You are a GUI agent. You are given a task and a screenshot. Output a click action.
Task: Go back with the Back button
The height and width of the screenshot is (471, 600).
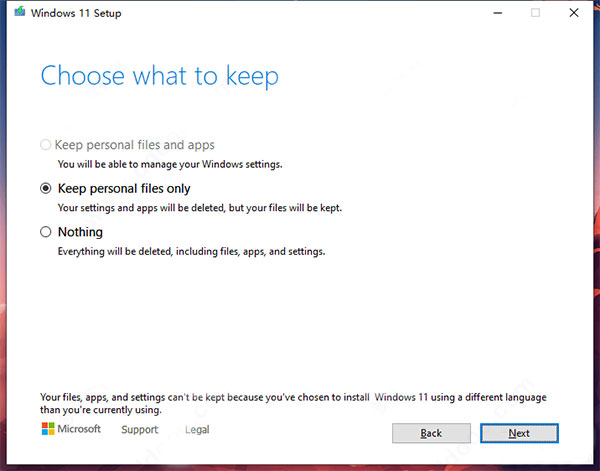coord(431,433)
